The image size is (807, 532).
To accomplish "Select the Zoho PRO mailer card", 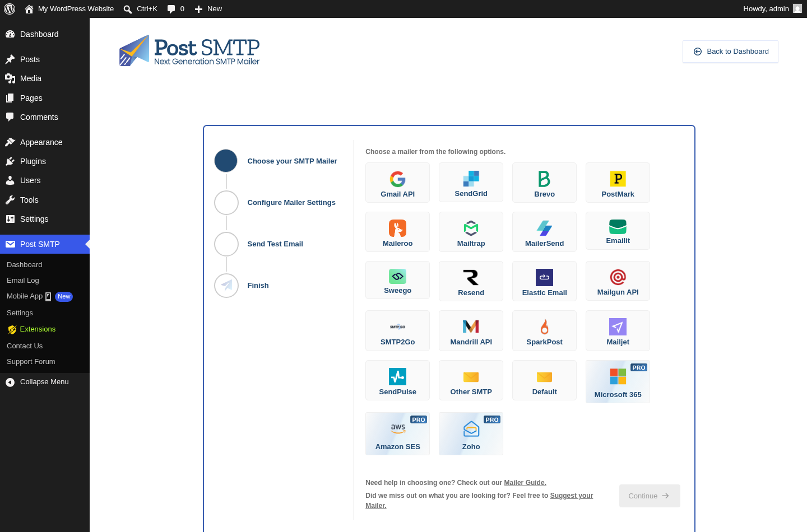I will (x=471, y=433).
